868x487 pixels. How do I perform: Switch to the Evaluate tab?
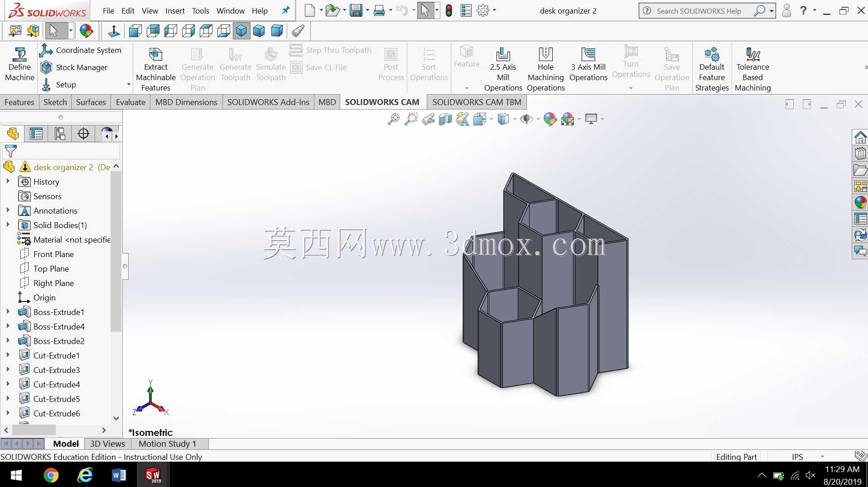[x=130, y=102]
